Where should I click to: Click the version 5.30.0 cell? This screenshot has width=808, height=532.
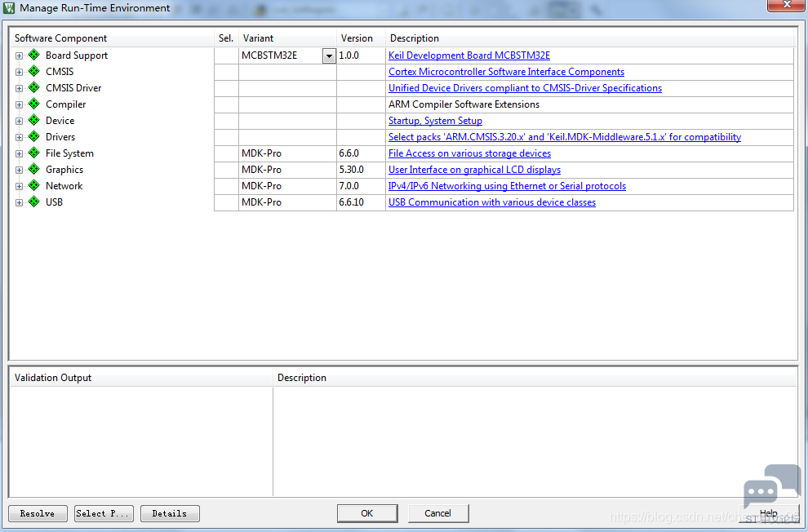362,170
